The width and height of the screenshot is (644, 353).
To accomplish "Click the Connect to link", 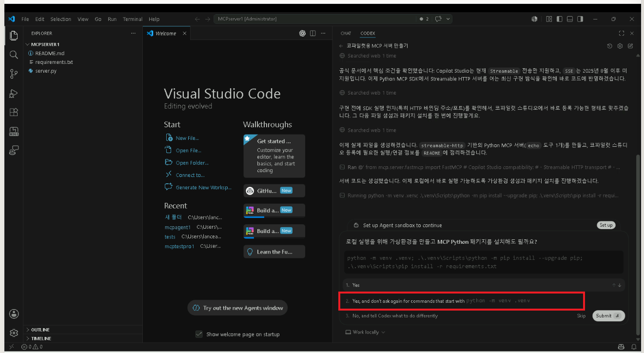I will pos(190,175).
